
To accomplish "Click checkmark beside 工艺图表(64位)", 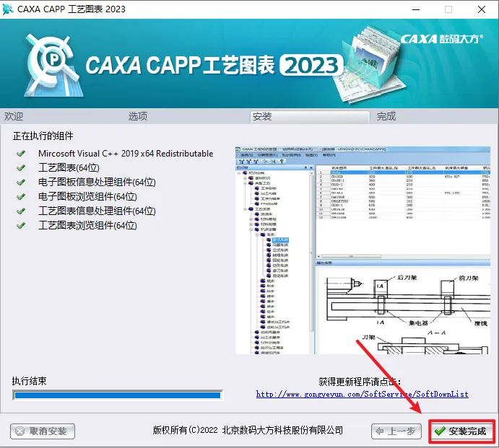I will (x=21, y=168).
